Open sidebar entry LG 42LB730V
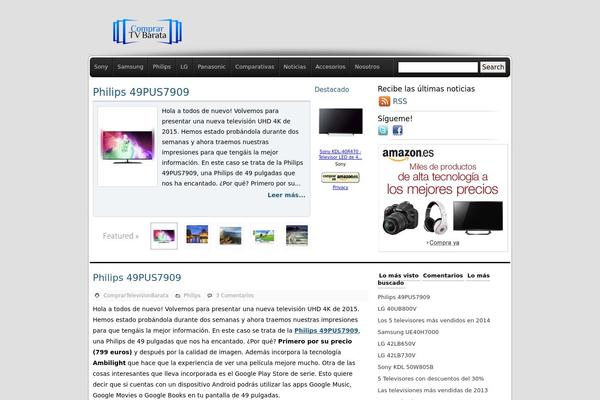Image resolution: width=600 pixels, height=400 pixels. pos(396,355)
